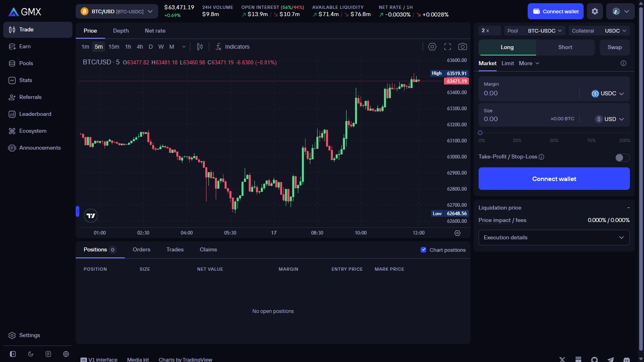Open the USDC margin token dropdown
This screenshot has height=362, width=644.
point(607,93)
